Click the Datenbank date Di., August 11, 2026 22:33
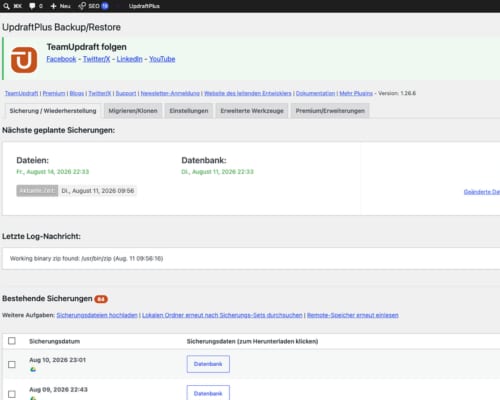The width and height of the screenshot is (500, 400). pos(217,172)
